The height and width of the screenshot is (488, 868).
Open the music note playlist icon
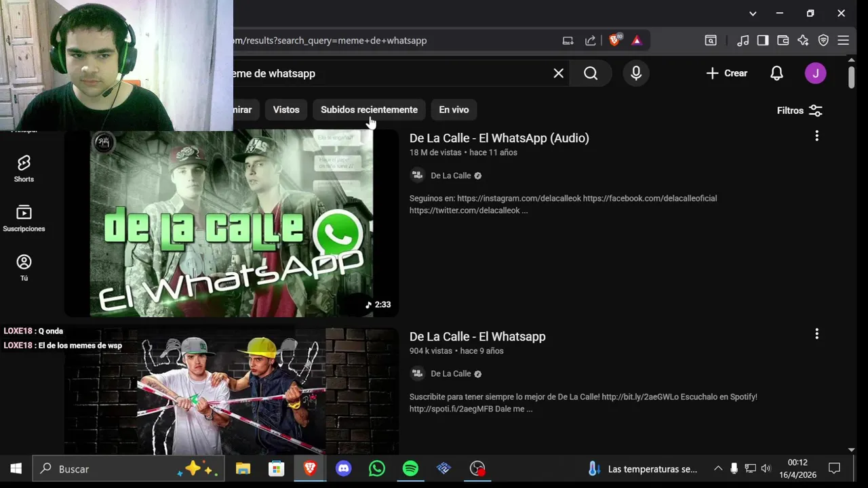pos(743,41)
